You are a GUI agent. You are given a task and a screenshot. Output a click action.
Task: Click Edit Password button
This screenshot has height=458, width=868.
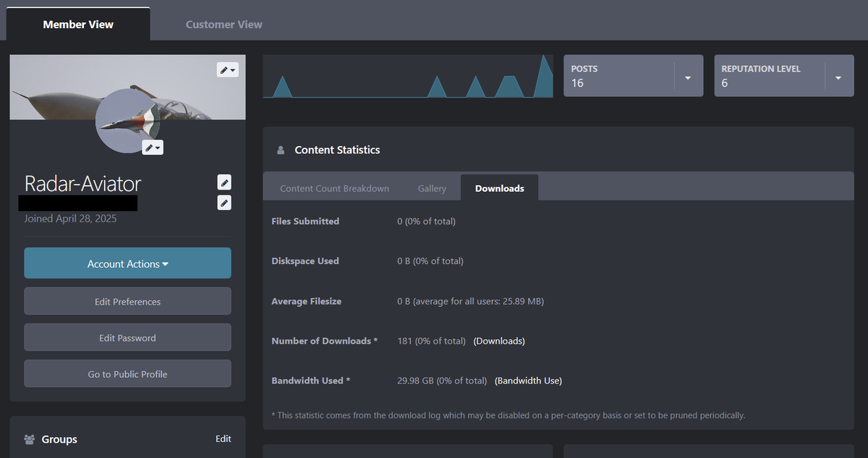coord(127,337)
